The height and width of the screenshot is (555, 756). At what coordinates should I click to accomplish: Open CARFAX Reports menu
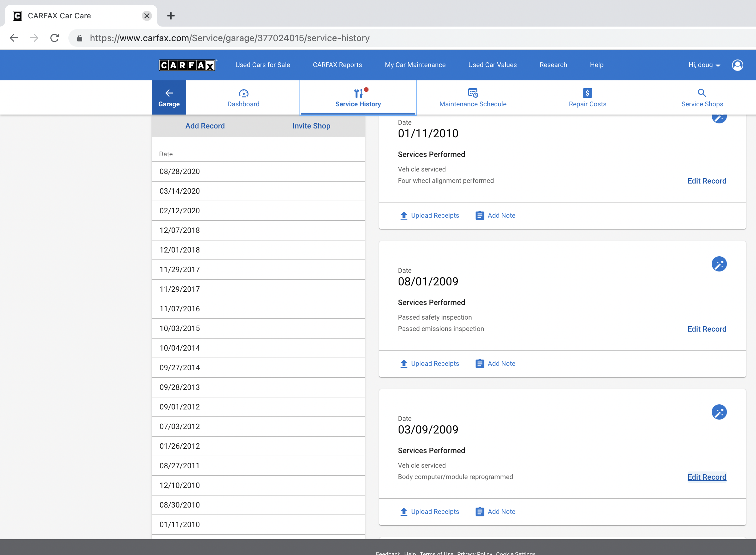coord(337,65)
